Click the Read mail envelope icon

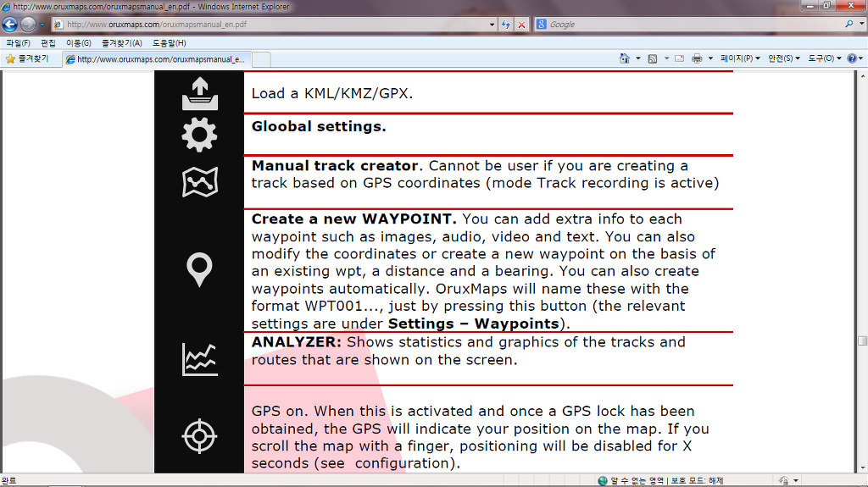coord(679,58)
